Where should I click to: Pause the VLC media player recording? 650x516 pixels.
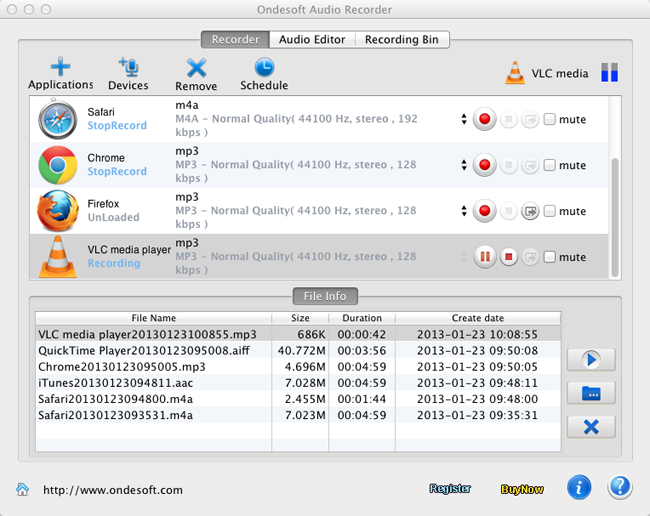pyautogui.click(x=485, y=257)
